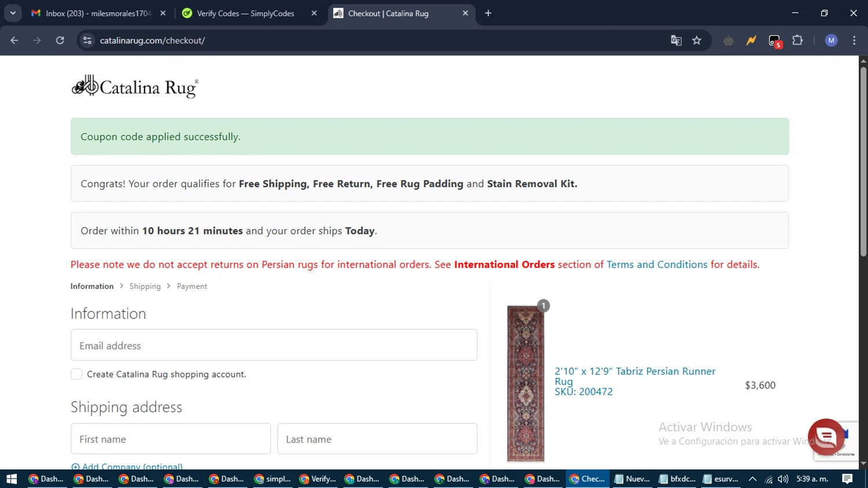Click the scrollbar down arrow
The height and width of the screenshot is (488, 868).
pyautogui.click(x=863, y=464)
